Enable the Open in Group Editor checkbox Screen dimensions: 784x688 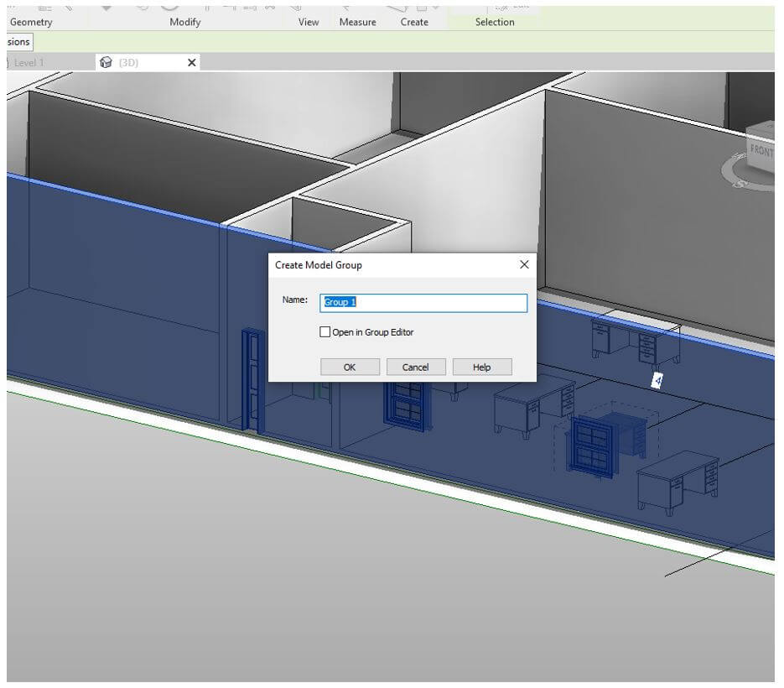pos(325,332)
